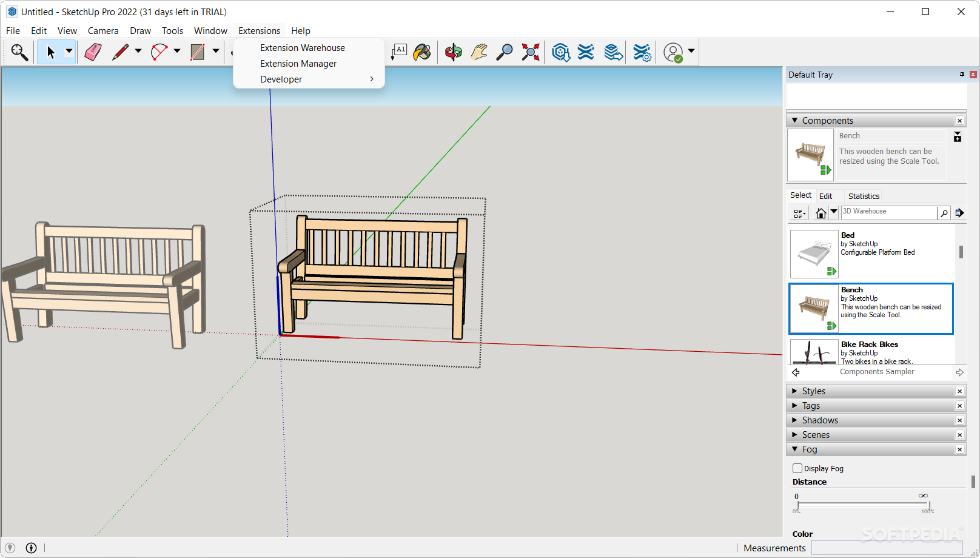Screen dimensions: 980x558
Task: Open the Camera menu
Action: [103, 31]
